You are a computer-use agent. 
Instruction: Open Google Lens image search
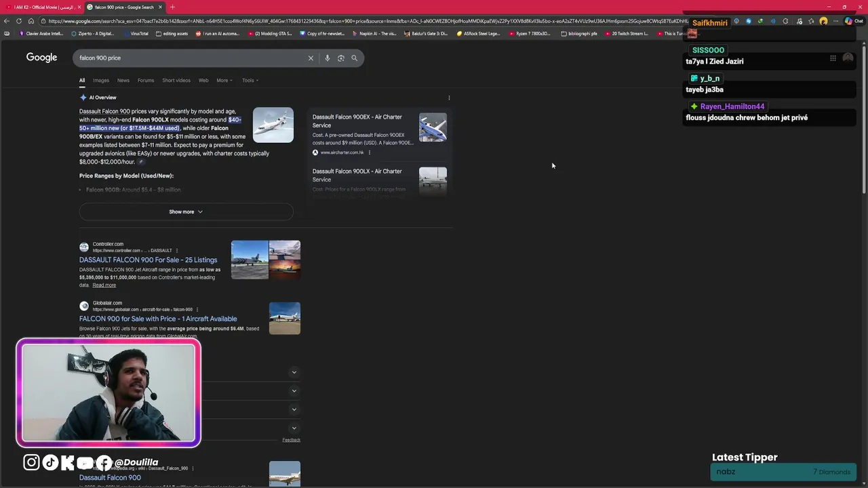coord(340,58)
